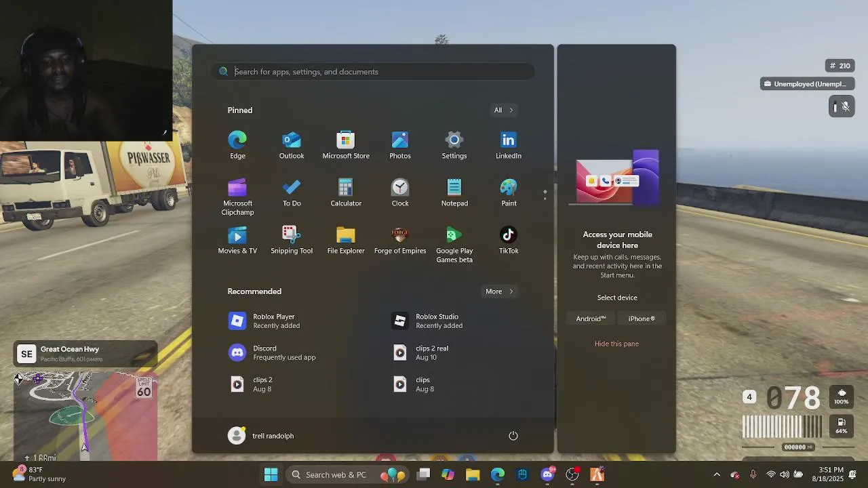
Task: Open Google Play Games beta
Action: [454, 244]
